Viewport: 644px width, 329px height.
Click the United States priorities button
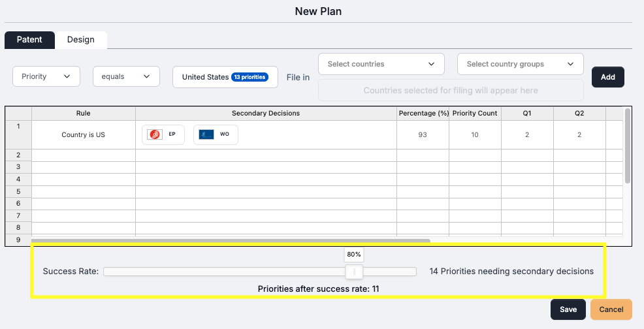pyautogui.click(x=205, y=77)
